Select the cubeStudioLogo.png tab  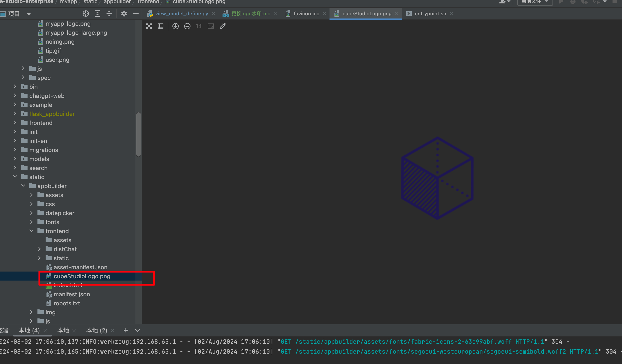366,14
